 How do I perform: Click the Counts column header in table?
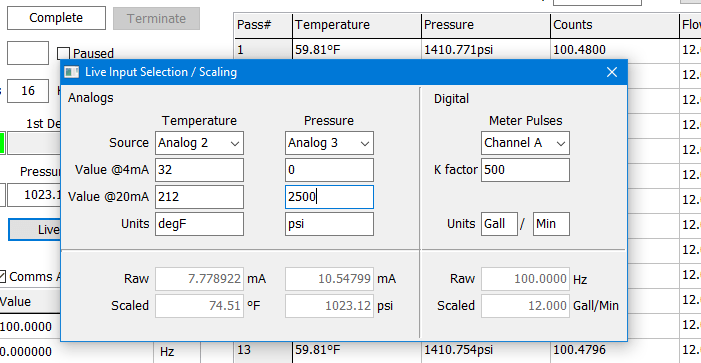pos(615,25)
